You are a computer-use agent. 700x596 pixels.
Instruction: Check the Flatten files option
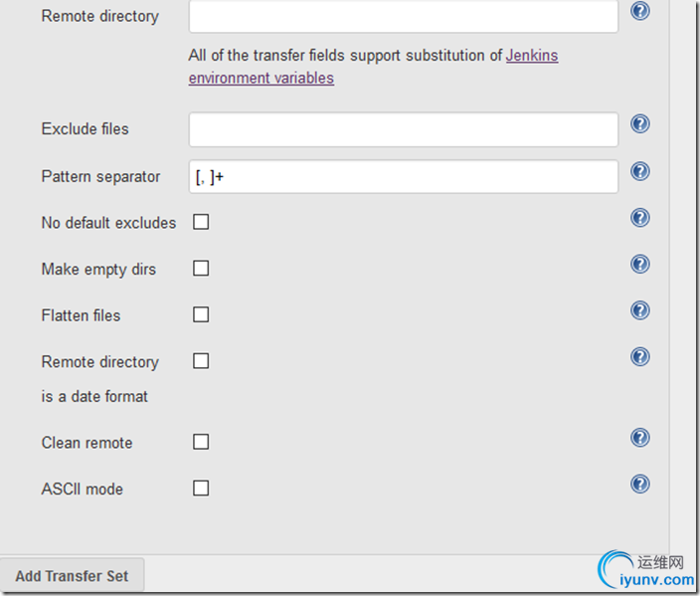pyautogui.click(x=201, y=314)
